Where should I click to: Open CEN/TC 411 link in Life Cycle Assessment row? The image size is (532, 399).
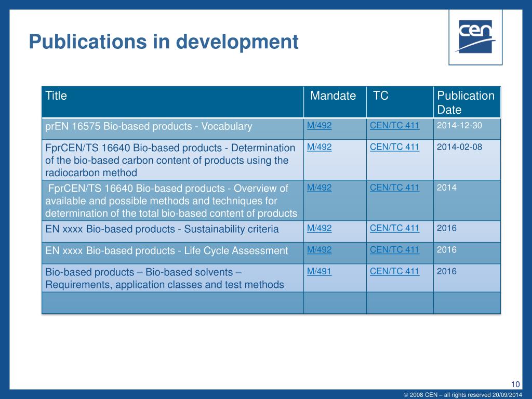pyautogui.click(x=394, y=250)
